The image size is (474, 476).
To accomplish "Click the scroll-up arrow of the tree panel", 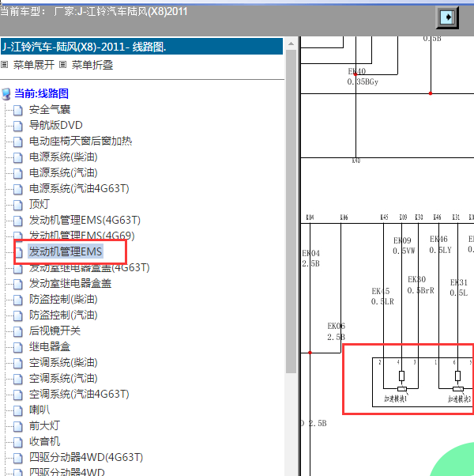I will coord(292,43).
